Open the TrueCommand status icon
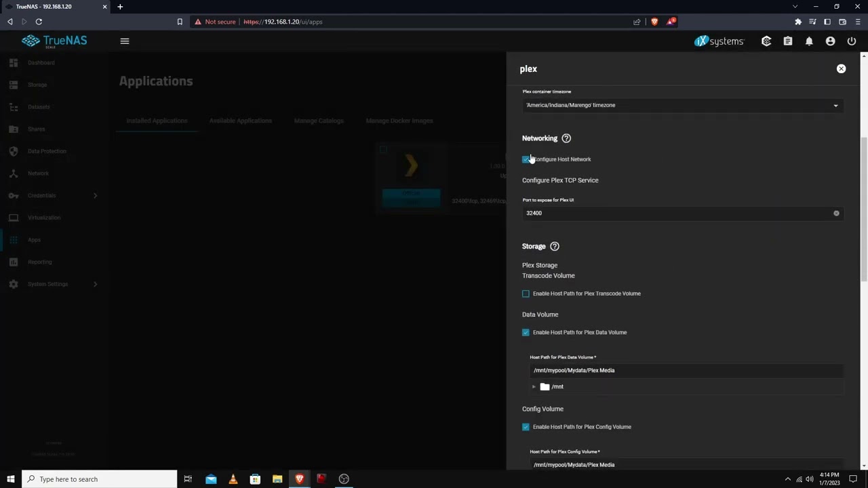 coord(766,41)
